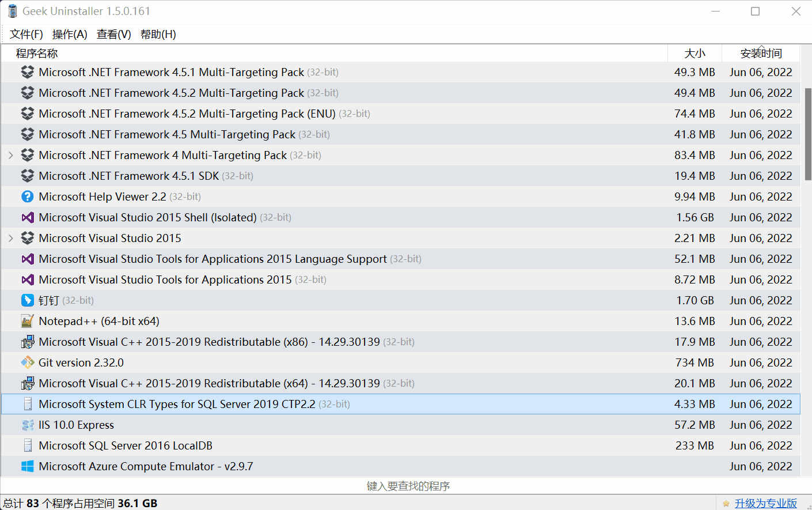Click the Microsoft Help Viewer 2.2 question-mark icon
Image resolution: width=812 pixels, height=510 pixels.
[x=27, y=197]
